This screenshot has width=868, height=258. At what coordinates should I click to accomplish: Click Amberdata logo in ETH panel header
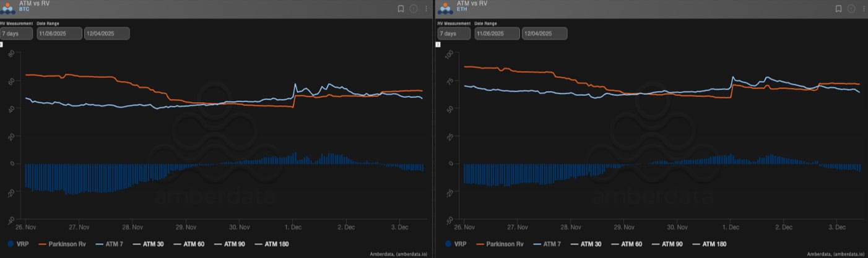[446, 7]
